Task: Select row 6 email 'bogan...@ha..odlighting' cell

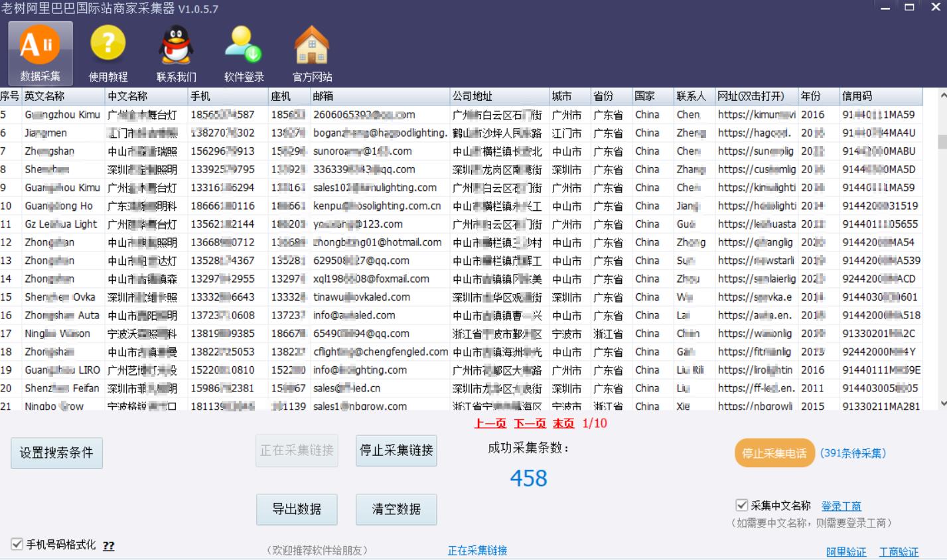Action: click(380, 133)
